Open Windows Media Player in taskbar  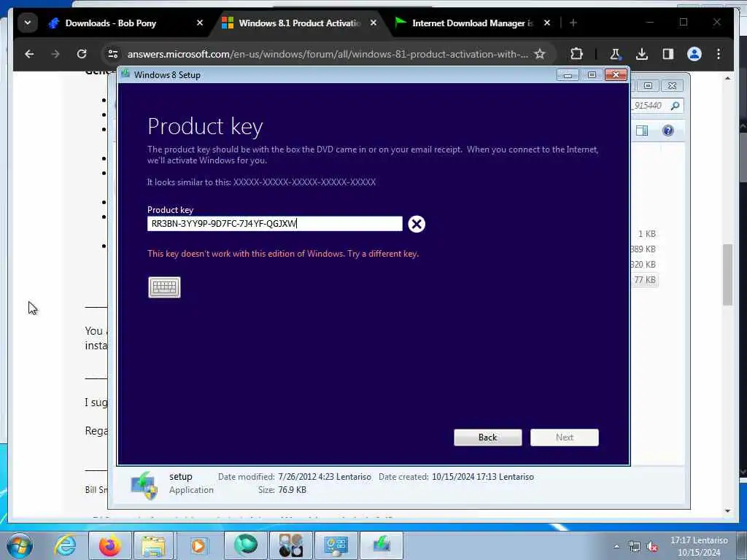point(198,545)
